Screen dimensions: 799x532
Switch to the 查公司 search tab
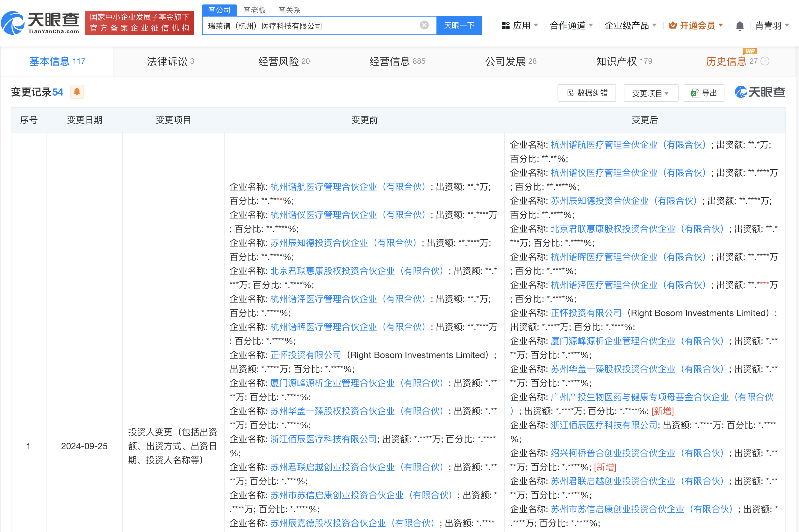pos(219,10)
